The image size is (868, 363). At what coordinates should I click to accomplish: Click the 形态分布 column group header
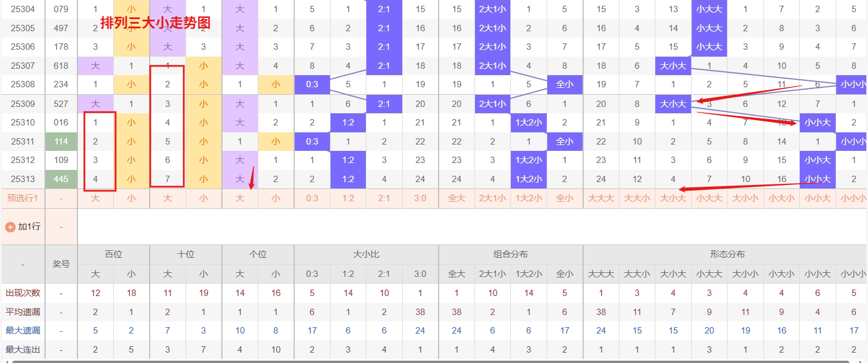[727, 254]
